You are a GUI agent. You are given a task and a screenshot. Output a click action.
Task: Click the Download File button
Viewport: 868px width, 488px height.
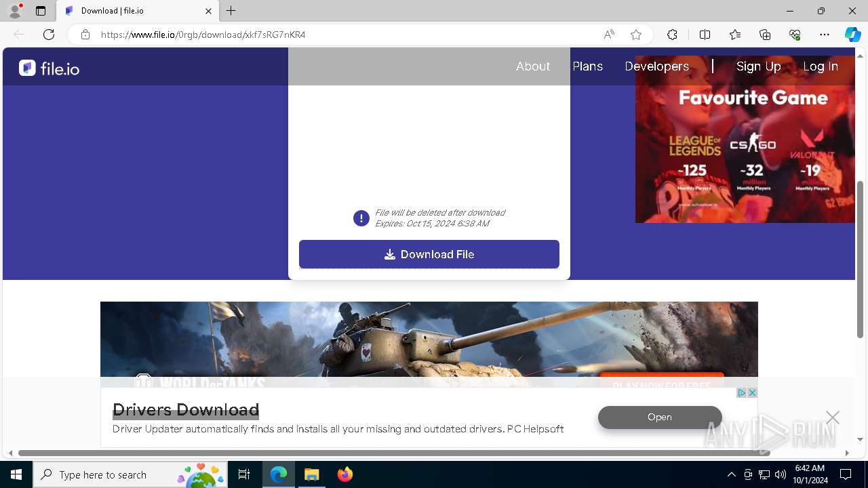pyautogui.click(x=429, y=254)
